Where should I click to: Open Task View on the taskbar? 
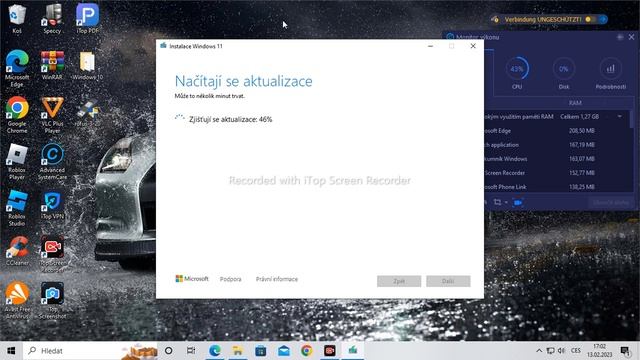pyautogui.click(x=191, y=351)
